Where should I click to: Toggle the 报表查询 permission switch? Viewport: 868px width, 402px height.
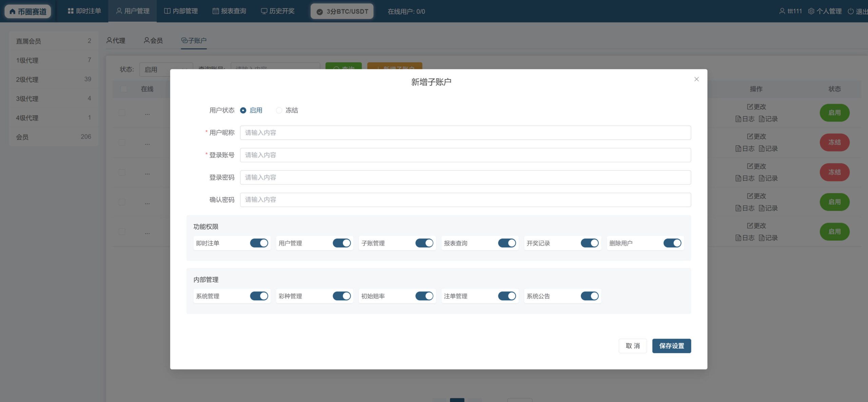[507, 243]
